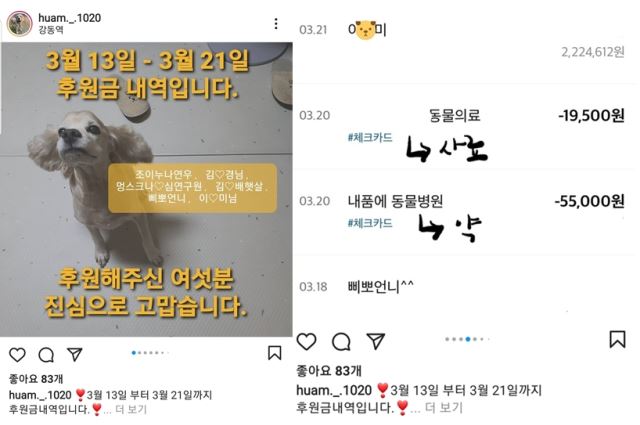The image size is (640, 425).
Task: Select left post carousel page dots
Action: click(x=150, y=353)
